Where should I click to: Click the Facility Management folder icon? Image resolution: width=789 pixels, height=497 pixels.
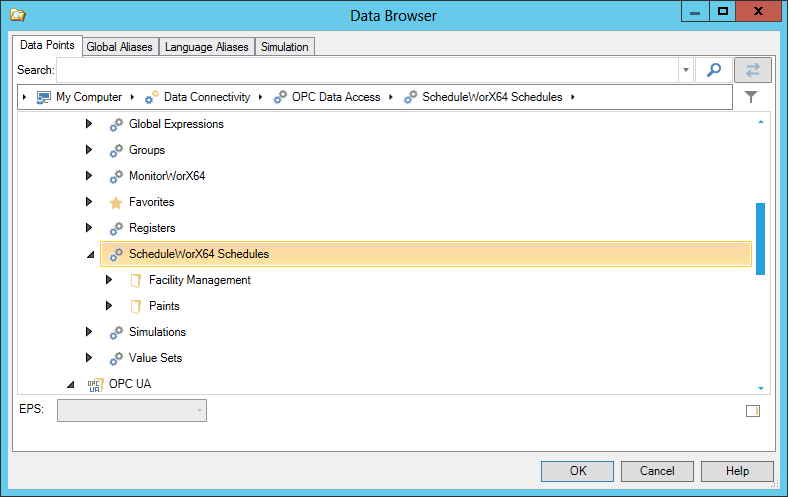pos(136,280)
